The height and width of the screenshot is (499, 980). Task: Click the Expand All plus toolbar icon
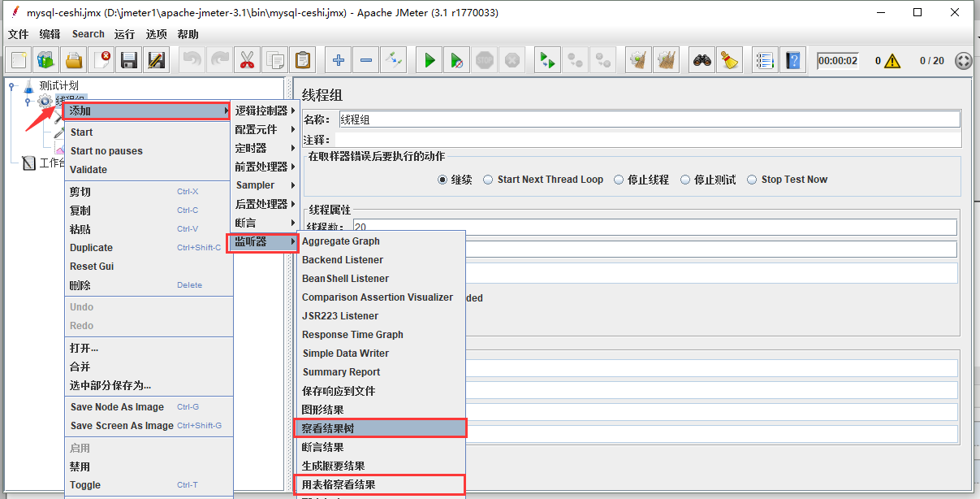coord(339,60)
